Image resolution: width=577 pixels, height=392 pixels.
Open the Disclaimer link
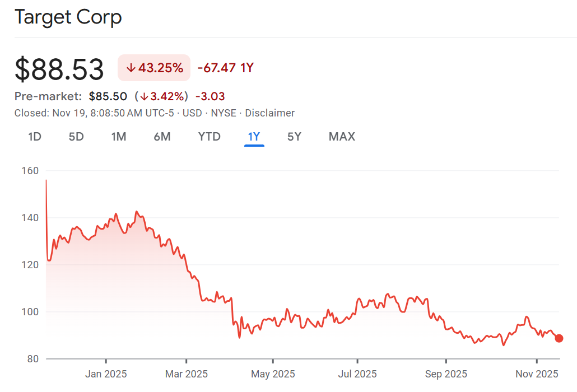pos(270,113)
